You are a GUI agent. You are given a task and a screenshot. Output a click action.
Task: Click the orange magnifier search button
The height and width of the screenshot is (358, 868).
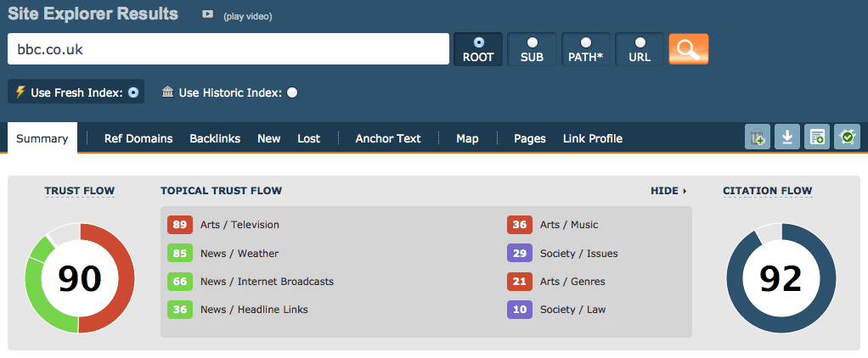(x=688, y=49)
